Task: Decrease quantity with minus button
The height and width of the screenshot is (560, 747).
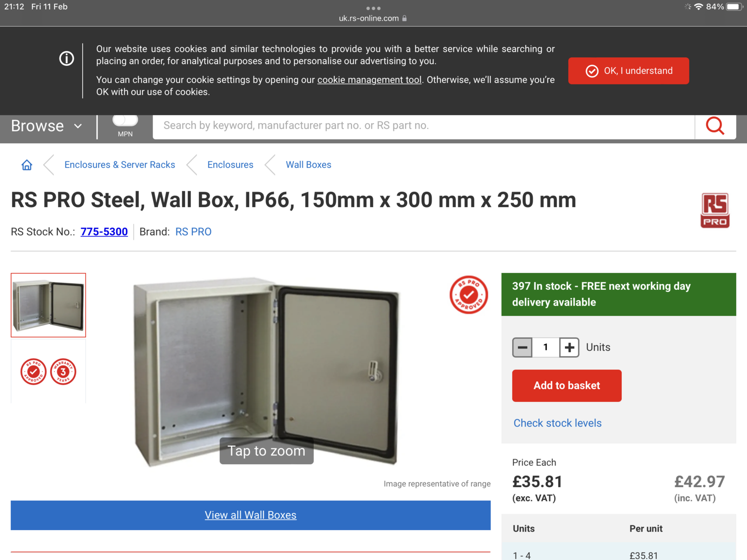Action: click(522, 348)
